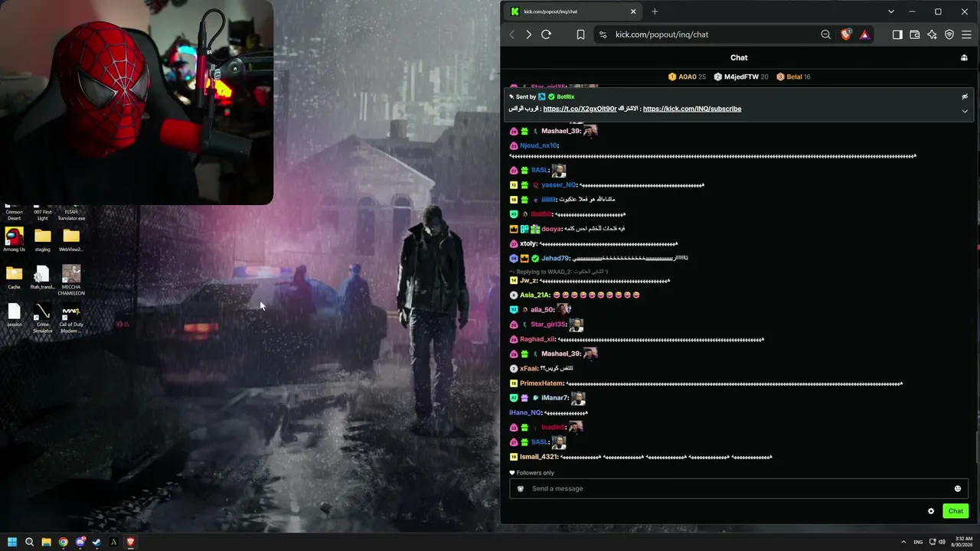
Task: Expand the tab search dropdown
Action: pyautogui.click(x=891, y=11)
